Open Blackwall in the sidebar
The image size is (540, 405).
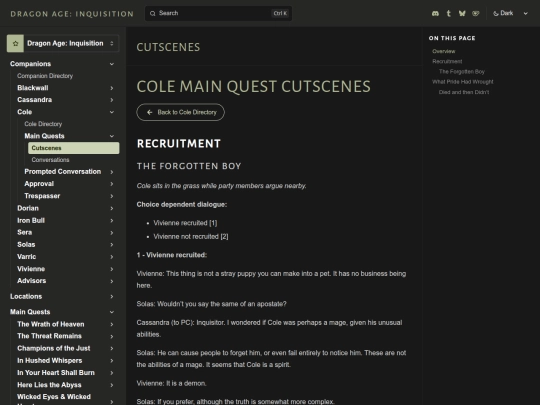tap(33, 88)
